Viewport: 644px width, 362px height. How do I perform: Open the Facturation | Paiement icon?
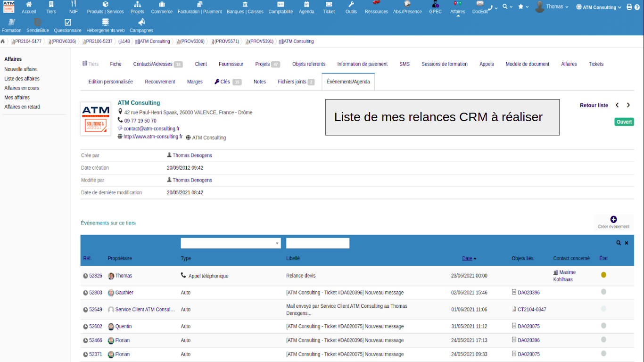[200, 4]
